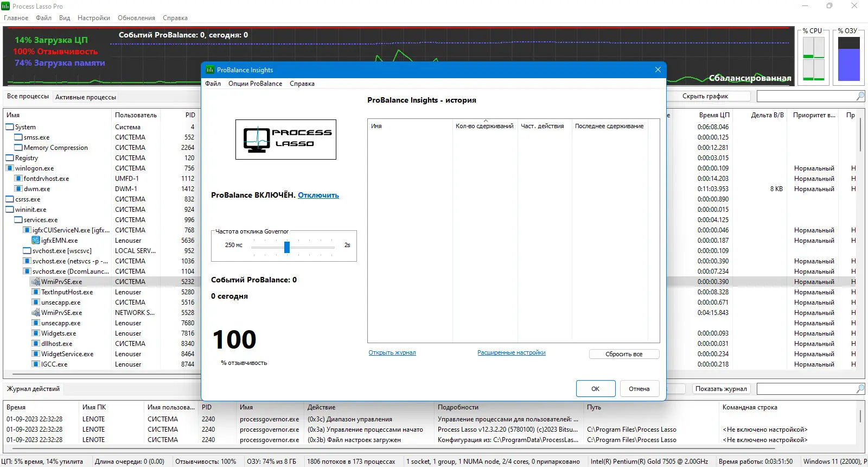Click the Memory Compression process icon
The height and width of the screenshot is (467, 868).
pos(18,148)
